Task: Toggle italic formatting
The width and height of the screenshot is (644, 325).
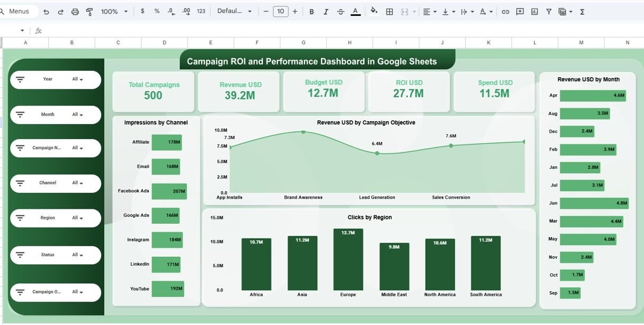Action: click(326, 12)
